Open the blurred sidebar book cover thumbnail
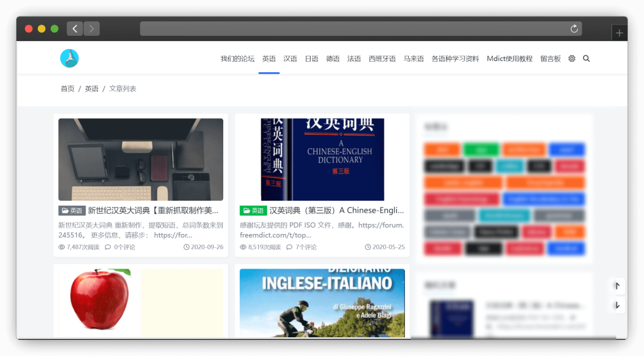Image resolution: width=644 pixels, height=356 pixels. tap(452, 319)
